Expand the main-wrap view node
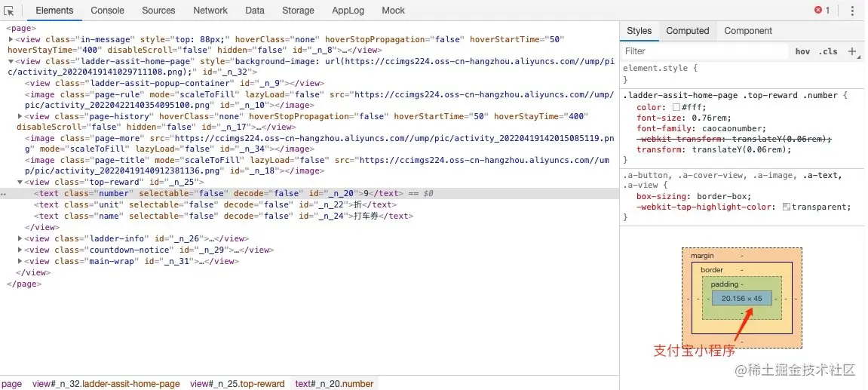 click(20, 261)
